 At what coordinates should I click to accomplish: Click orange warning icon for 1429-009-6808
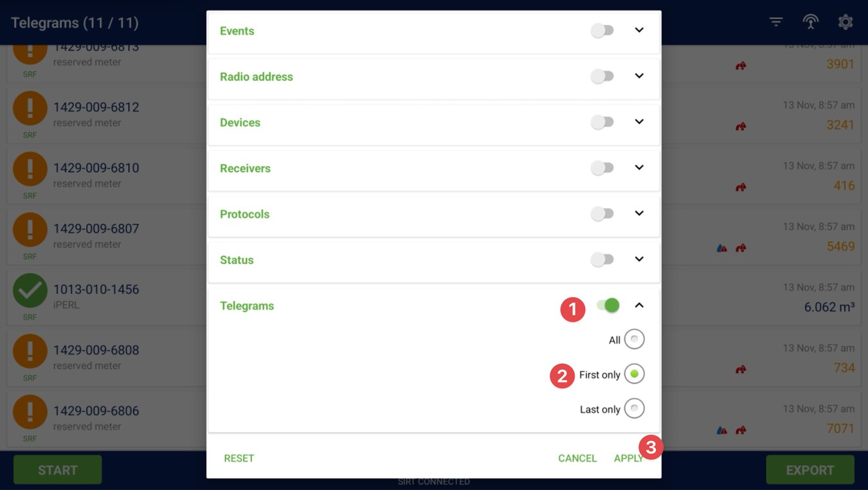coord(30,351)
